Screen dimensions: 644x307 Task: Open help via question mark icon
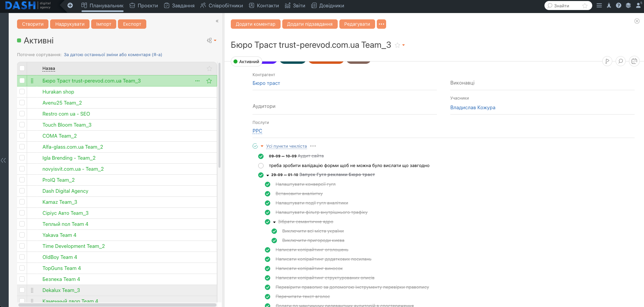coord(619,5)
